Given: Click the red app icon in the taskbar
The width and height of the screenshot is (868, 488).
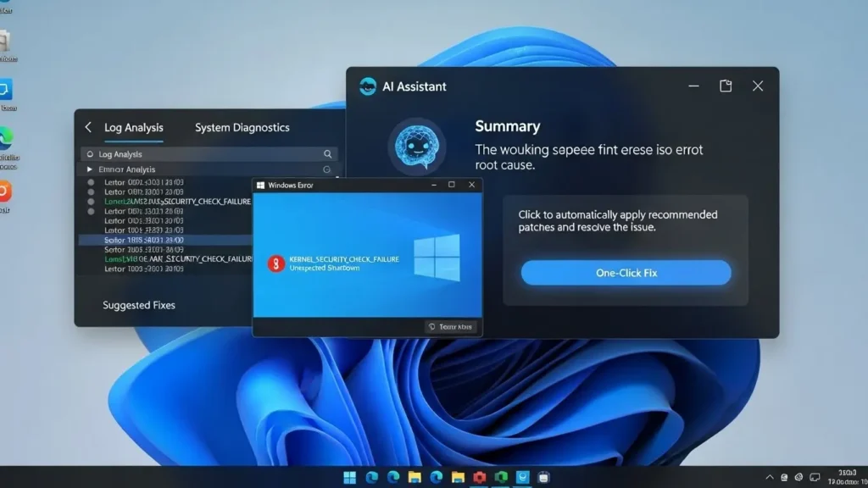Looking at the screenshot, I should (480, 478).
